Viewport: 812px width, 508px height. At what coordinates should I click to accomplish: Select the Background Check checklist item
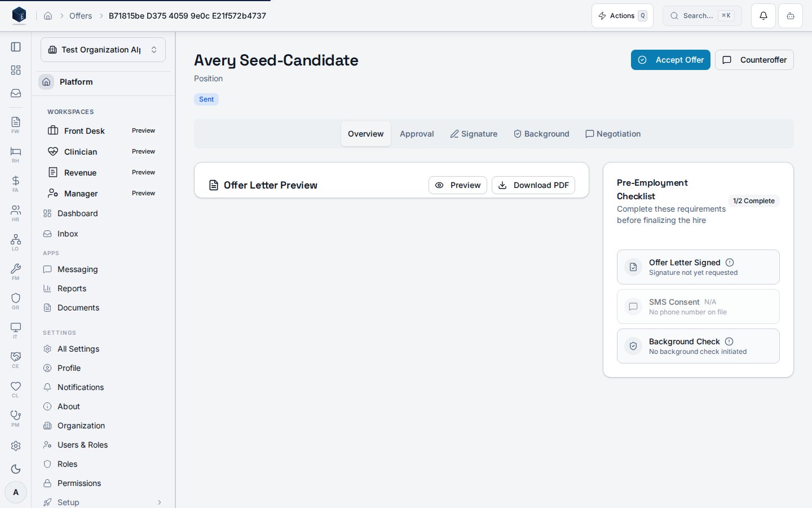pyautogui.click(x=698, y=346)
